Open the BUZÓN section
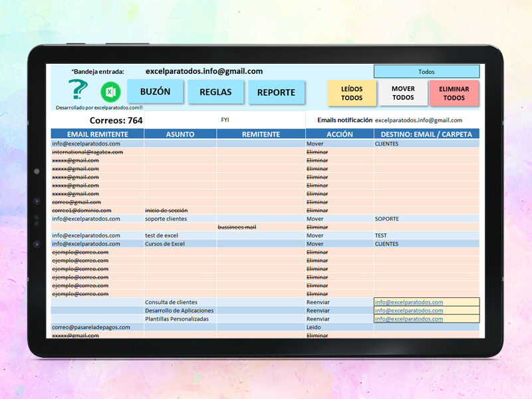The width and height of the screenshot is (532, 399). coord(156,92)
